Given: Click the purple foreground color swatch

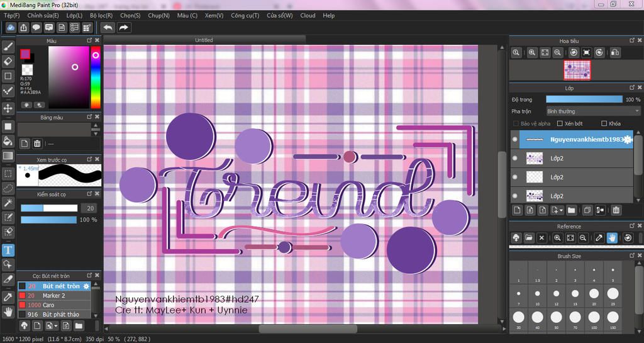Looking at the screenshot, I should coord(25,54).
